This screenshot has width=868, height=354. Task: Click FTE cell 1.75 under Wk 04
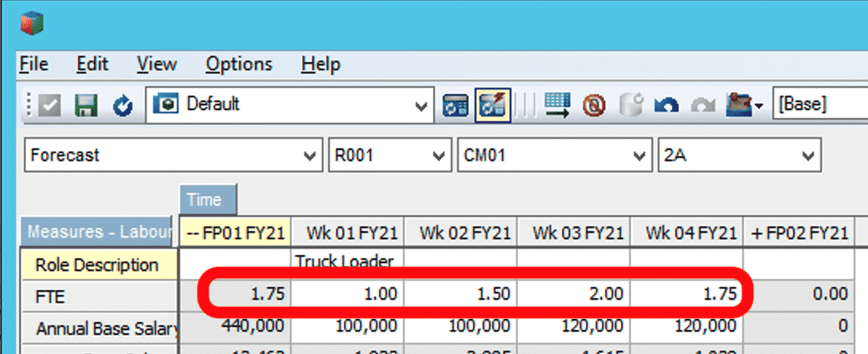pyautogui.click(x=686, y=294)
